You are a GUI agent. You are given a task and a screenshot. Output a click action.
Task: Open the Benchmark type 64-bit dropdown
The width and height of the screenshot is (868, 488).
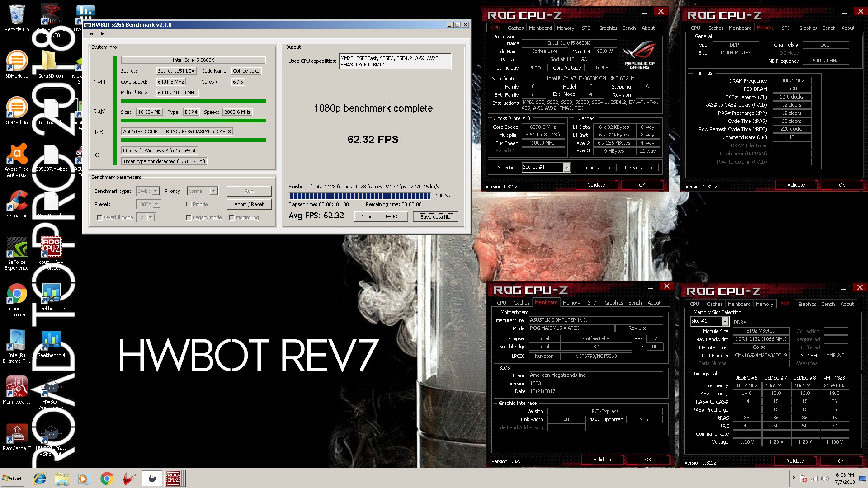click(155, 191)
